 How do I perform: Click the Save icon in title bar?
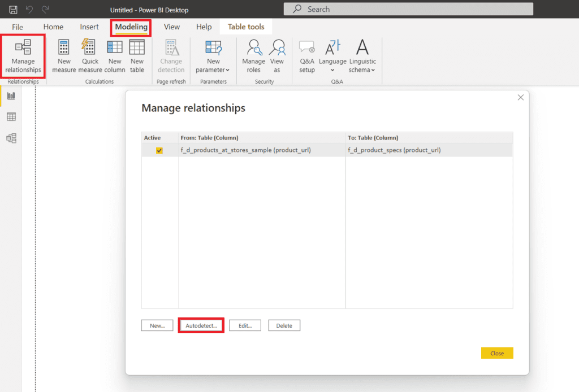(x=13, y=10)
